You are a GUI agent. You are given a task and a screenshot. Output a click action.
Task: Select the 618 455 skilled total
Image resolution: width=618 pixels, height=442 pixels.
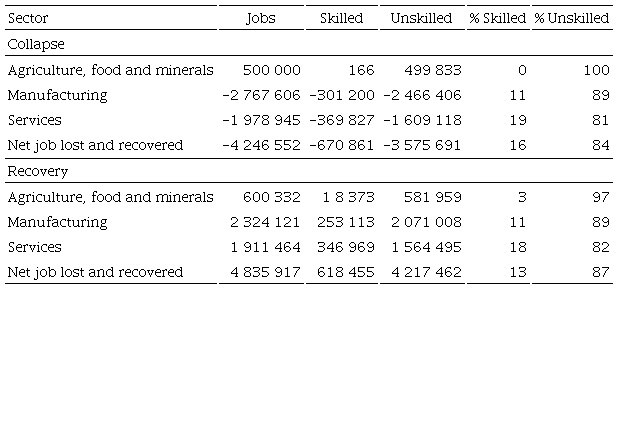pyautogui.click(x=346, y=272)
